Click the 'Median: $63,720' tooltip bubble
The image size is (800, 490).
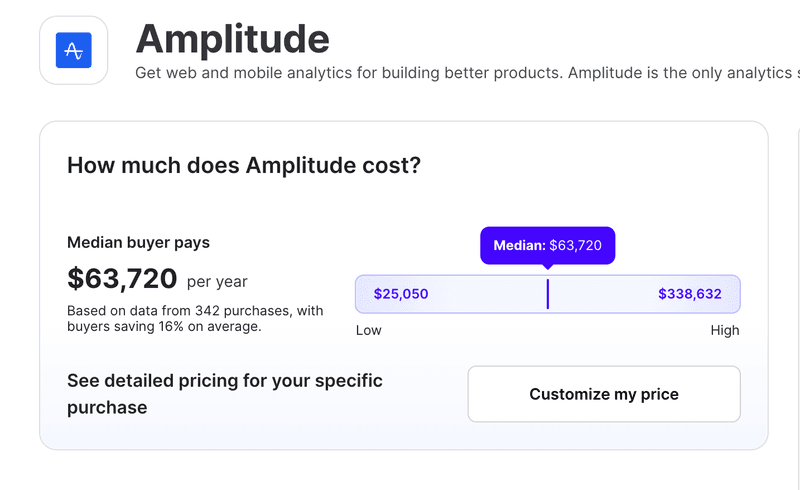(x=547, y=245)
